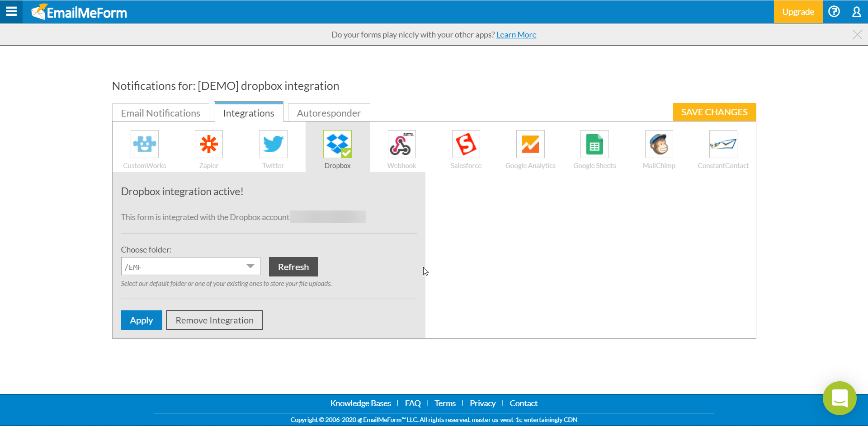Click Remove Integration button

click(214, 320)
